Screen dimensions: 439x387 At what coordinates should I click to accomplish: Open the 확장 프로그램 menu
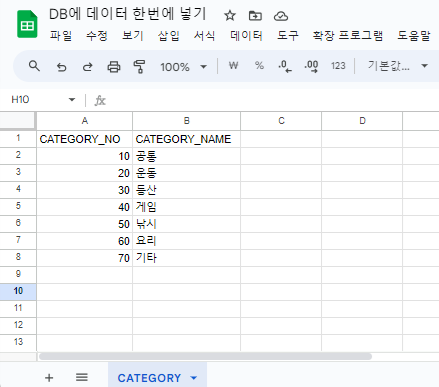tap(348, 35)
